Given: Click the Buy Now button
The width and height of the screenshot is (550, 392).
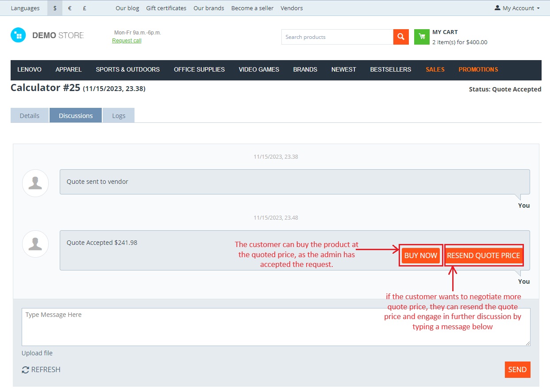Looking at the screenshot, I should coord(421,255).
